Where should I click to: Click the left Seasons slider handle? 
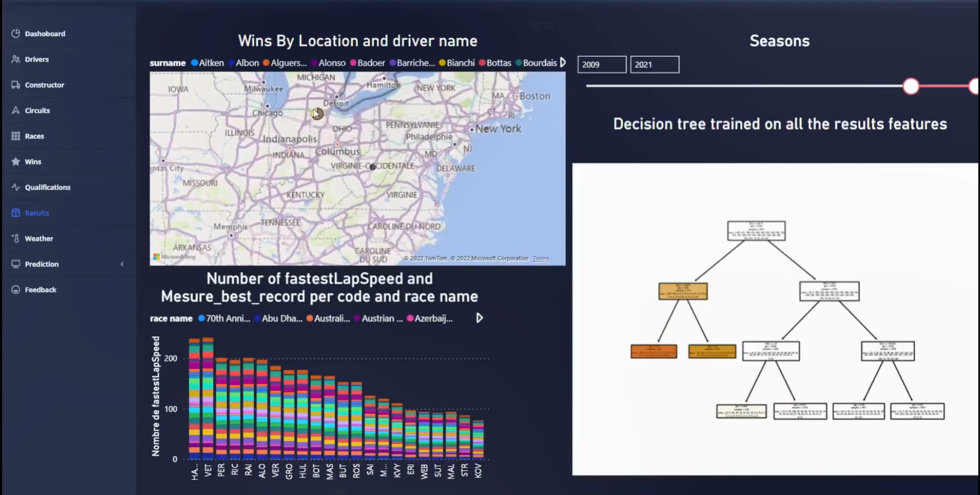coord(911,86)
